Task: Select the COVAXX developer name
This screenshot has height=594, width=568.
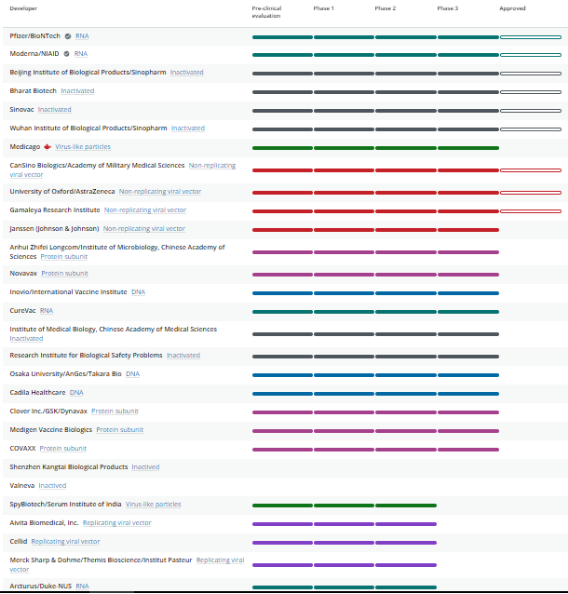Action: click(x=22, y=449)
